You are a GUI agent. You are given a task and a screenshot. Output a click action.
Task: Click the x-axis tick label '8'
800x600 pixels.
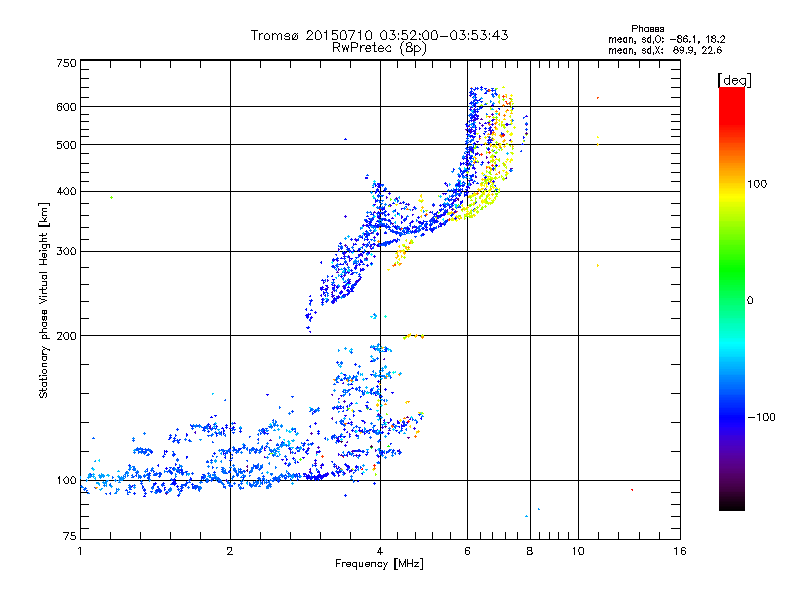(530, 551)
